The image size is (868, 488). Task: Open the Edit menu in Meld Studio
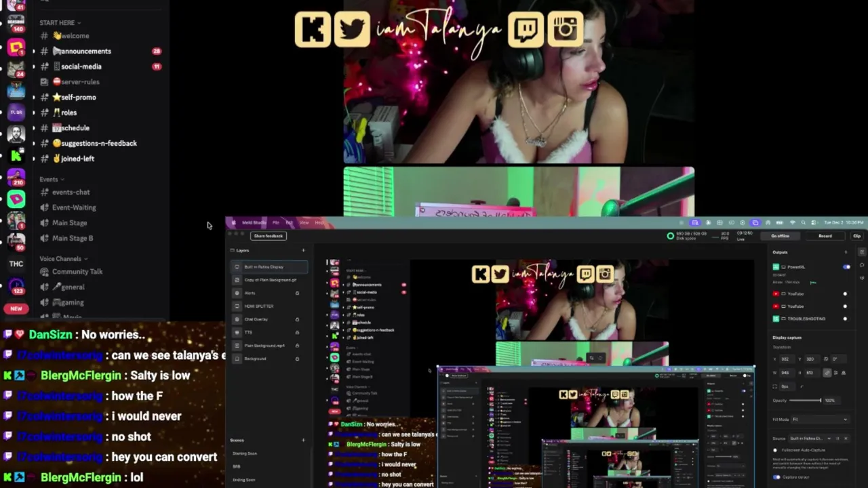(290, 222)
